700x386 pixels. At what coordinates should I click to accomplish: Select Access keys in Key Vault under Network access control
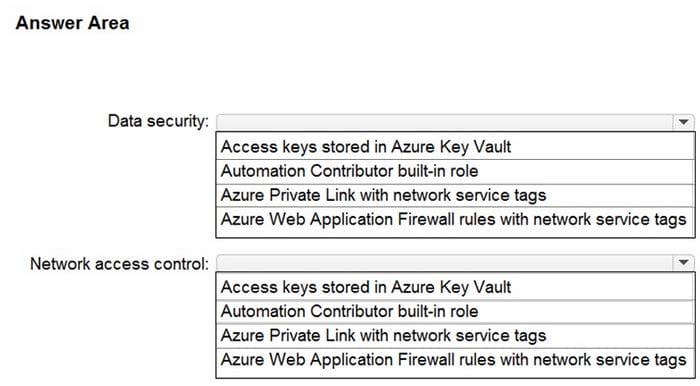pyautogui.click(x=455, y=287)
